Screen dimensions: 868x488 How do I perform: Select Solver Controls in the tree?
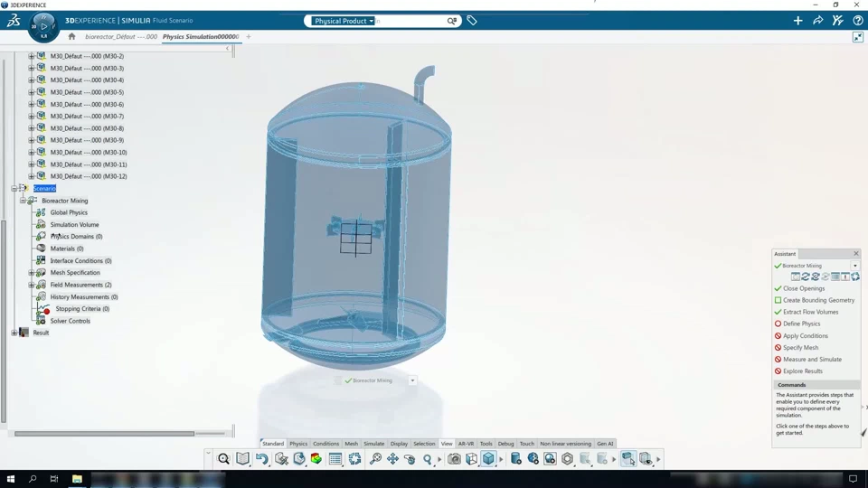coord(70,321)
